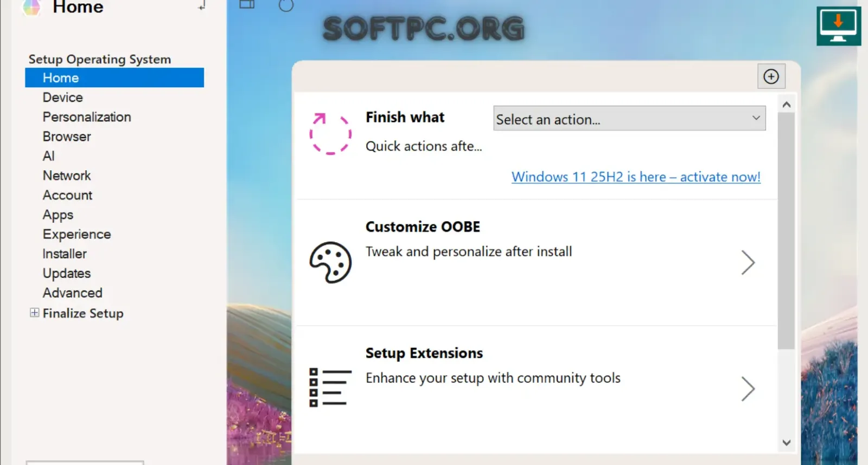Open the Updates section
The height and width of the screenshot is (465, 868).
pyautogui.click(x=67, y=273)
